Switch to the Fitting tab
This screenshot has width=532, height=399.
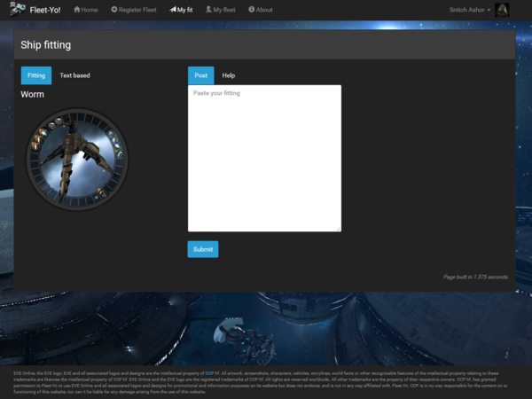[36, 75]
